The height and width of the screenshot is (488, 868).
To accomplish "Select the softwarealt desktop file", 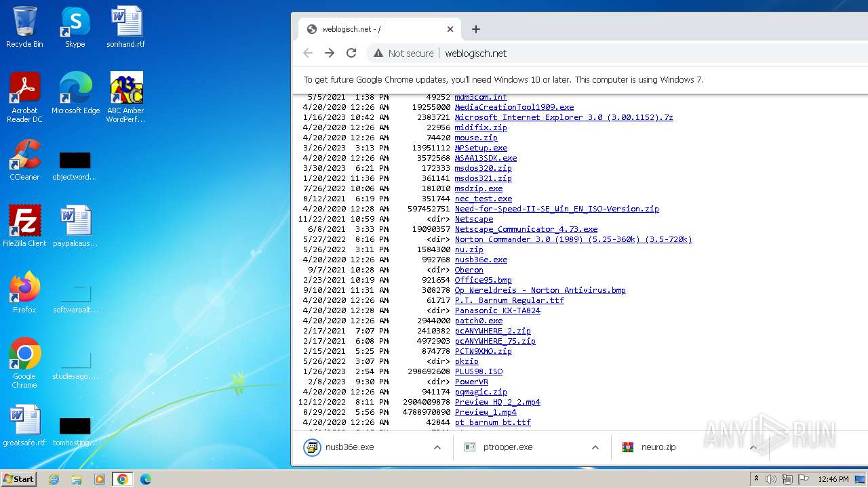I will pos(75,298).
